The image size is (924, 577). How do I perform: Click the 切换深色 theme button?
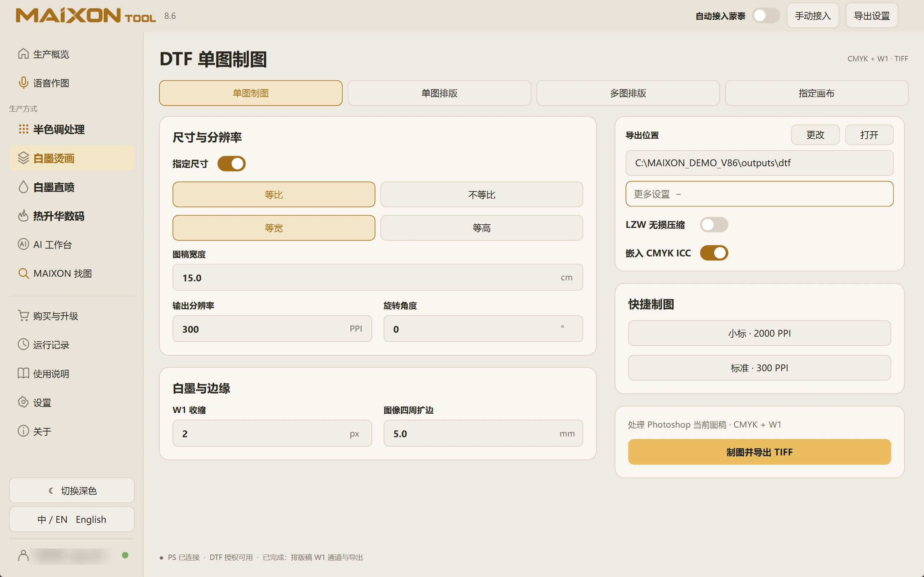72,490
